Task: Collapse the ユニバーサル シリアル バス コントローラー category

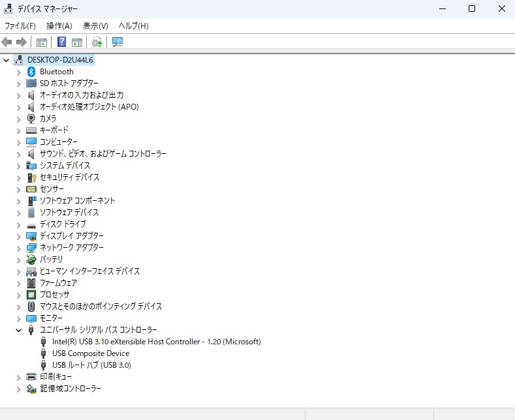Action: coord(19,330)
